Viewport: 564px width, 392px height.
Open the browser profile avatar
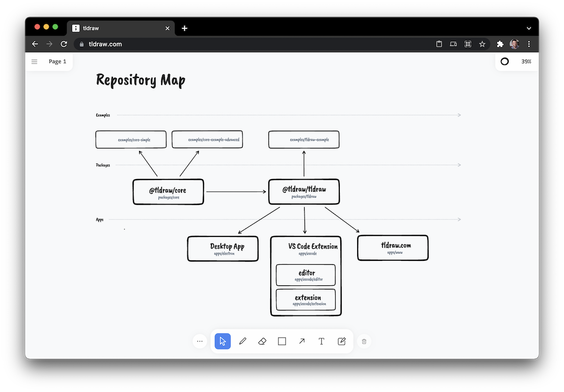[x=515, y=44]
